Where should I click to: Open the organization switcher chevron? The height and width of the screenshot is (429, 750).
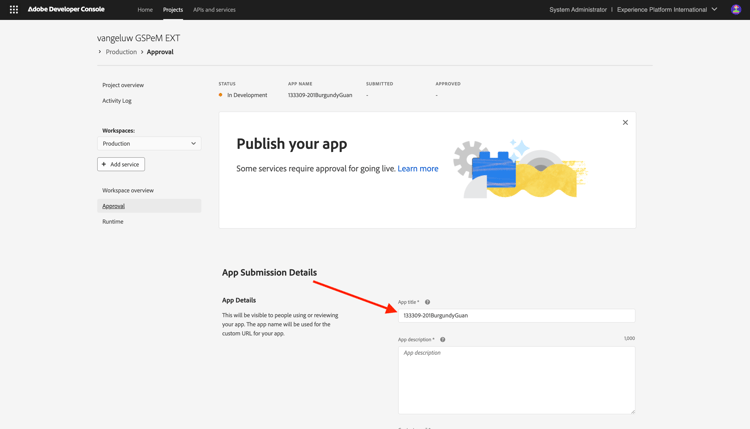click(x=714, y=9)
